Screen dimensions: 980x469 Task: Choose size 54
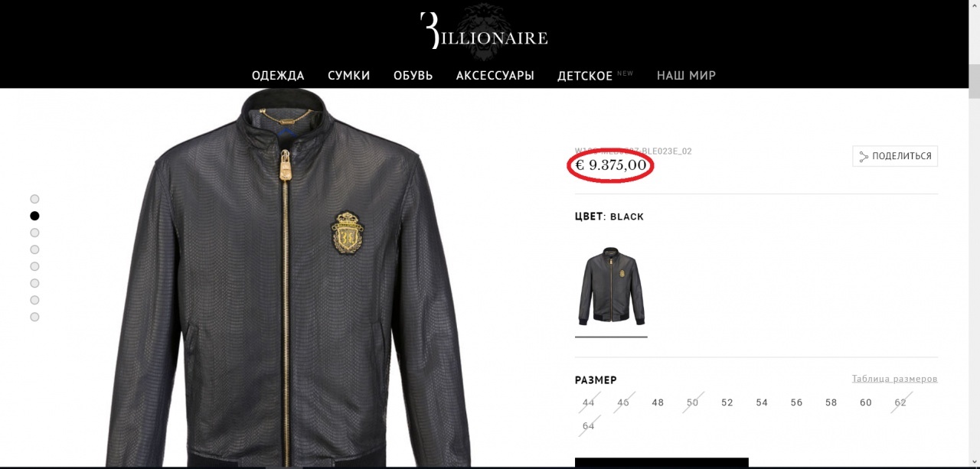[762, 402]
